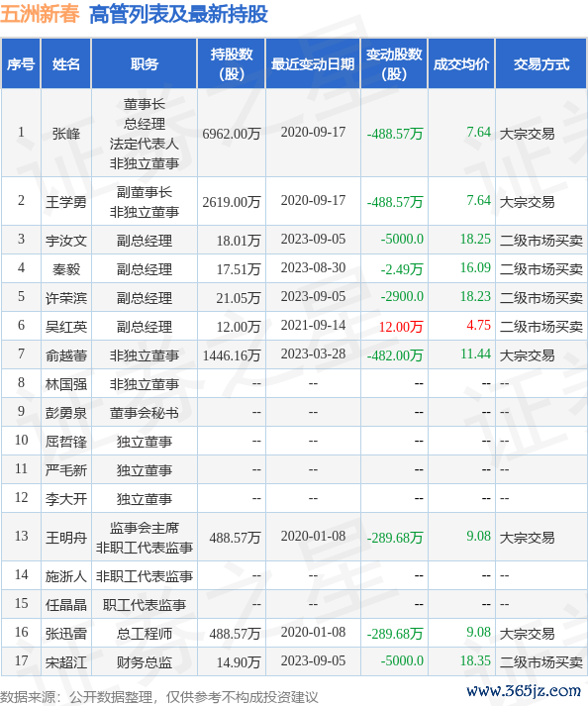
Task: Select the name 王明舟 in row 13
Action: pyautogui.click(x=66, y=537)
